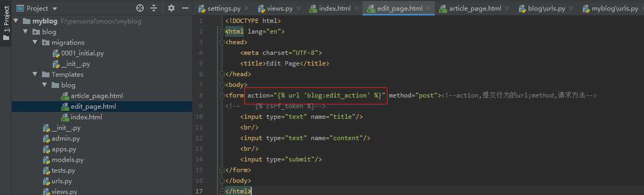Image resolution: width=644 pixels, height=195 pixels.
Task: Close the article_page.html tab
Action: coord(508,9)
